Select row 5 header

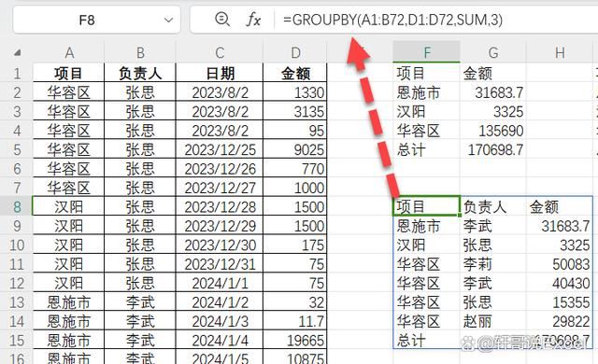click(17, 149)
